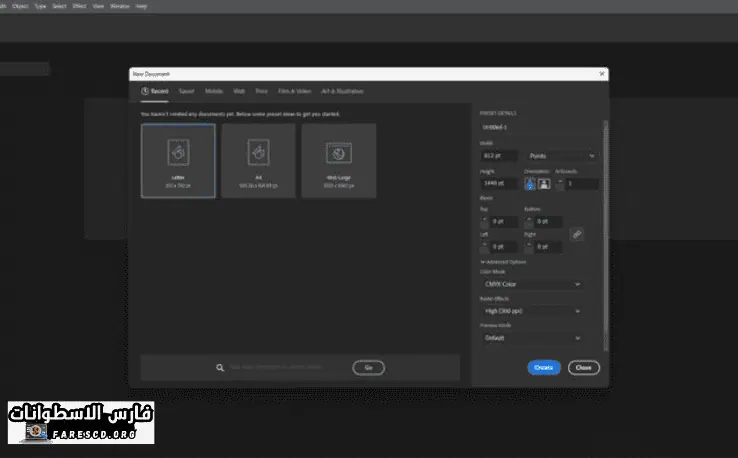Image resolution: width=738 pixels, height=458 pixels.
Task: Toggle the bleed link chain icon
Action: (x=577, y=234)
